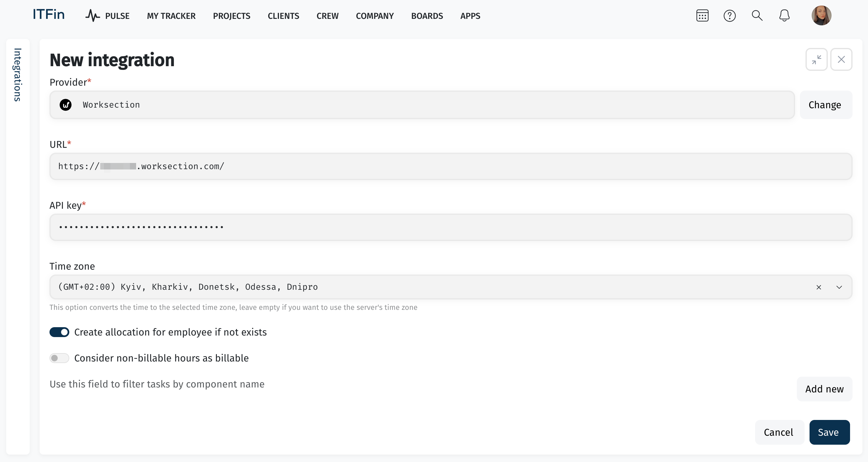Select the Integrations side tab

tap(18, 75)
